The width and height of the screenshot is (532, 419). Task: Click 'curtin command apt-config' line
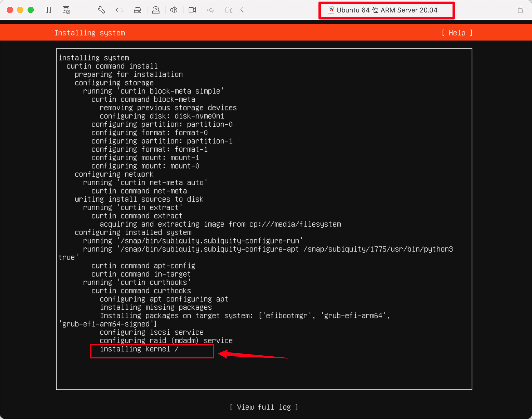click(143, 266)
